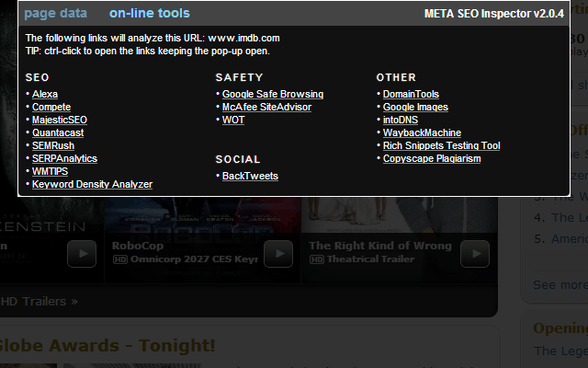Screen dimensions: 588x368
Task: Open the SEMRush link
Action: point(53,145)
